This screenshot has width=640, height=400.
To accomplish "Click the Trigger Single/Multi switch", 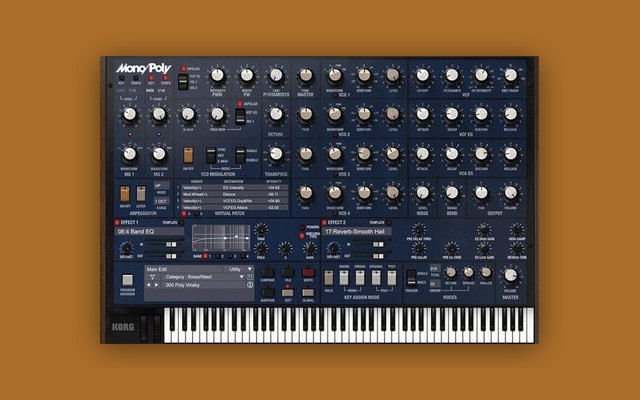I will pos(411,277).
